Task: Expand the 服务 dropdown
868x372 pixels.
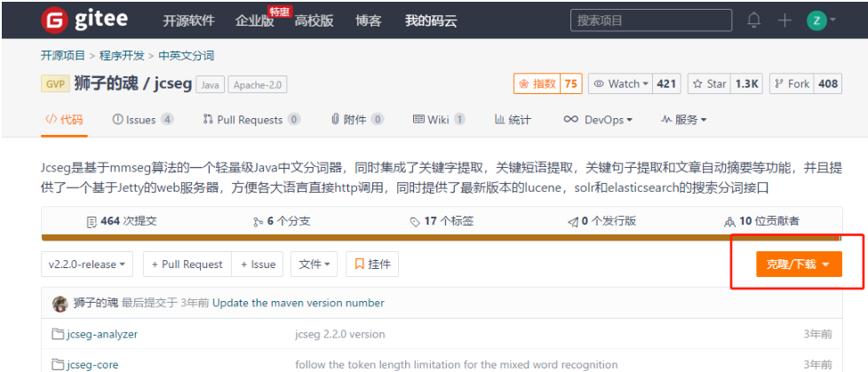Action: click(x=684, y=120)
